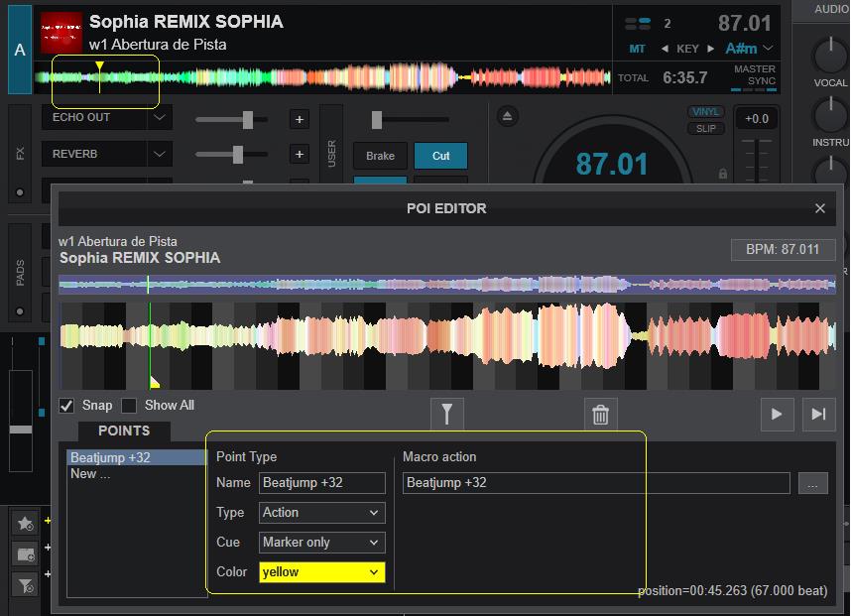Screen dimensions: 851x616
Task: Open the ECHO OUT effect dropdown
Action: coord(159,117)
